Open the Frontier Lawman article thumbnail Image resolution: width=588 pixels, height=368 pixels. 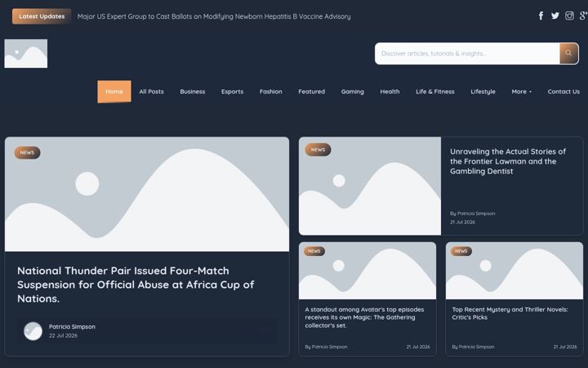[x=370, y=186]
